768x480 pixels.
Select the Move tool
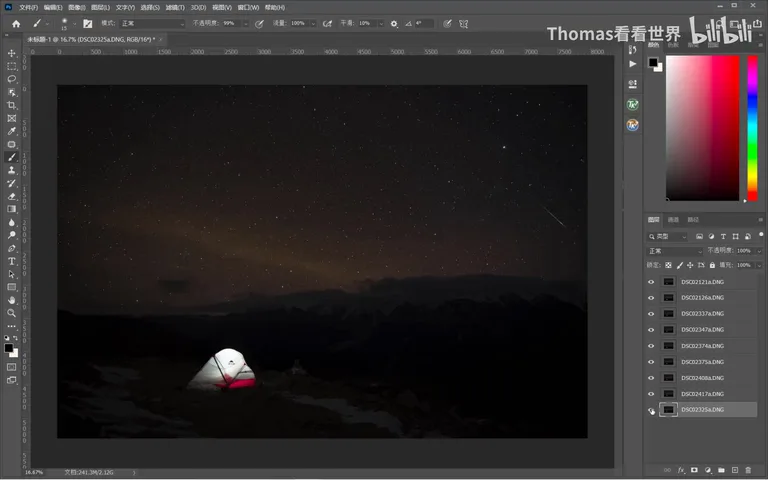(x=12, y=53)
